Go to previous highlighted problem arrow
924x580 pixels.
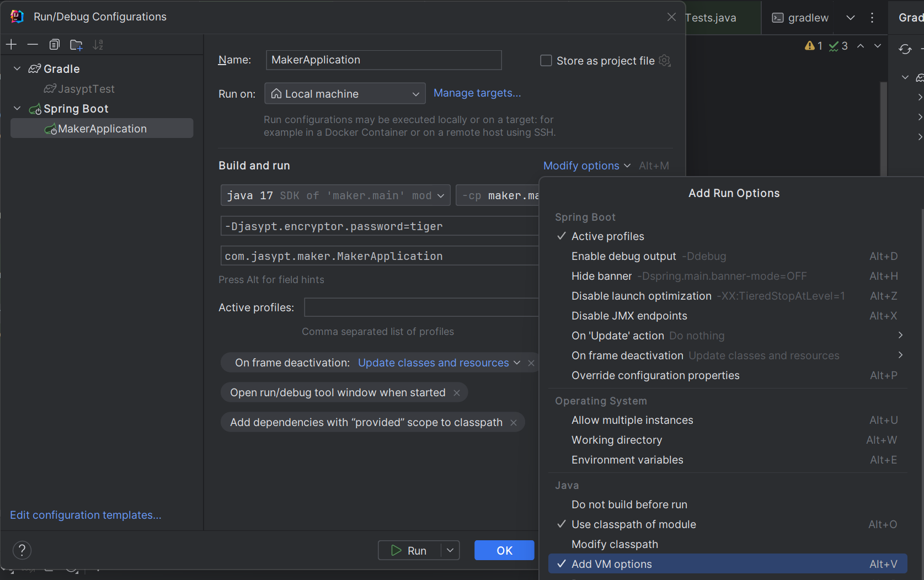[861, 46]
